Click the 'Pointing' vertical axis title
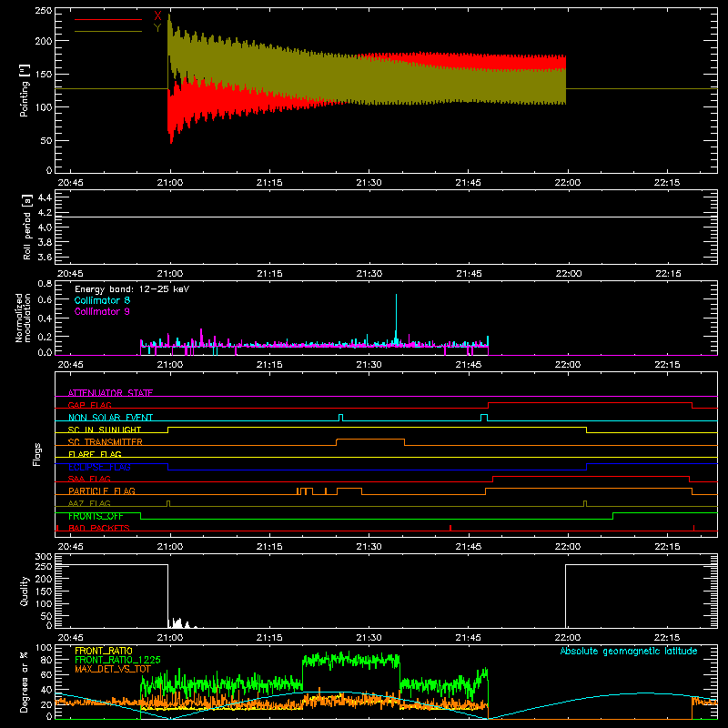Viewport: 728px width, 728px height. (x=25, y=90)
